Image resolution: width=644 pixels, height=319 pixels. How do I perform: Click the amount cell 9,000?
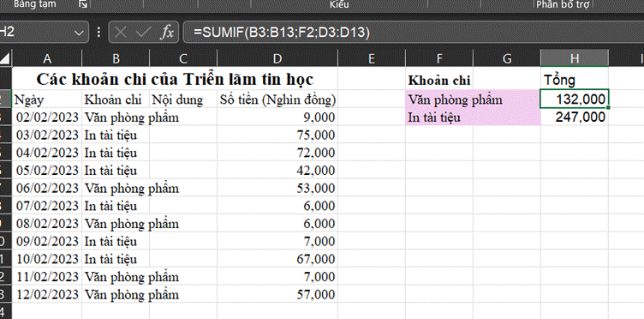(277, 117)
